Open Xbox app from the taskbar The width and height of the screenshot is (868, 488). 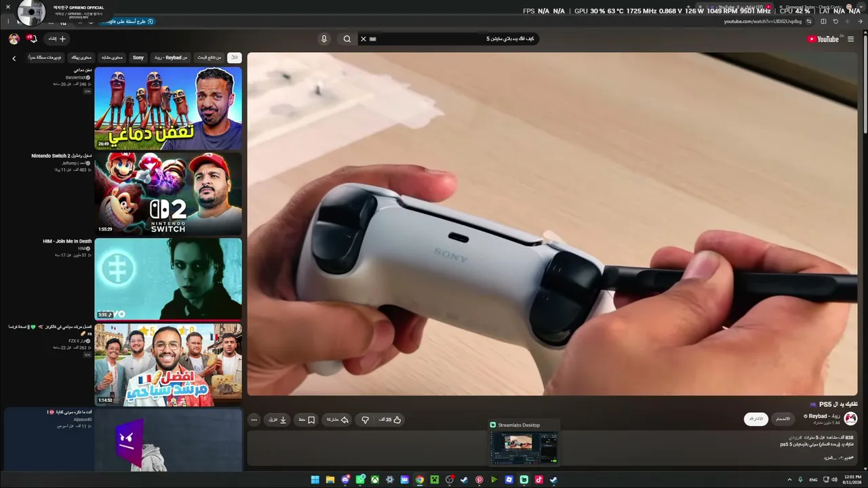point(375,480)
